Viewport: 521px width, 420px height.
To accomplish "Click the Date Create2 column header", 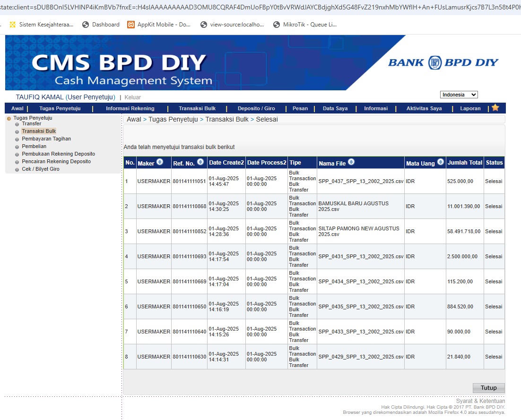I will coord(226,163).
